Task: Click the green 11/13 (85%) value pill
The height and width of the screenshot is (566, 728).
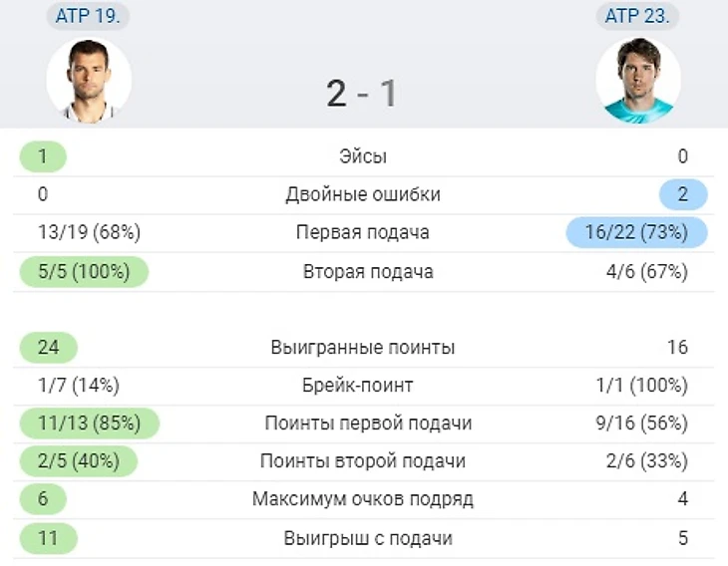Action: coord(89,424)
